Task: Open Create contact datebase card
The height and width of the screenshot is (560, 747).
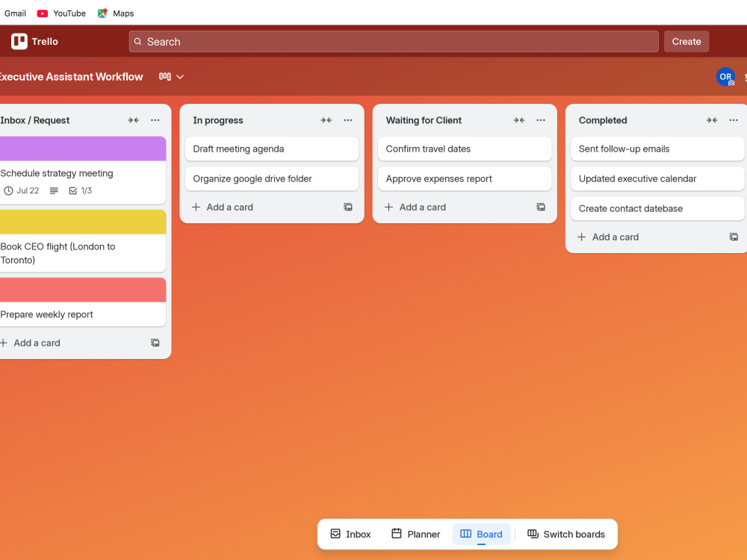Action: [657, 208]
